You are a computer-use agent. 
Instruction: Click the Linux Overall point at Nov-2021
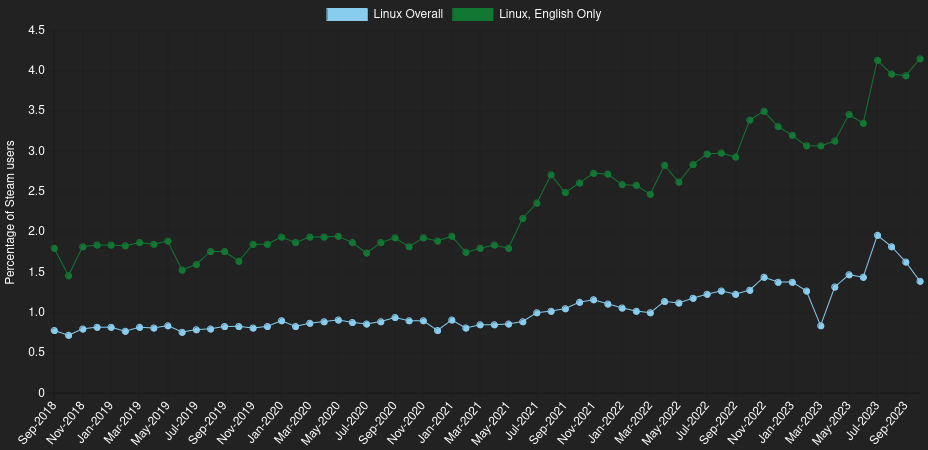coord(593,299)
